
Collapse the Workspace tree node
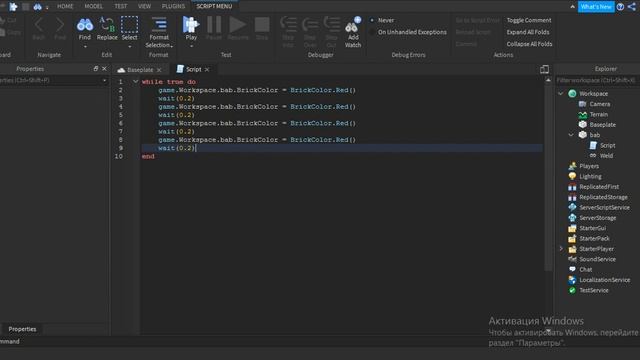(561, 93)
